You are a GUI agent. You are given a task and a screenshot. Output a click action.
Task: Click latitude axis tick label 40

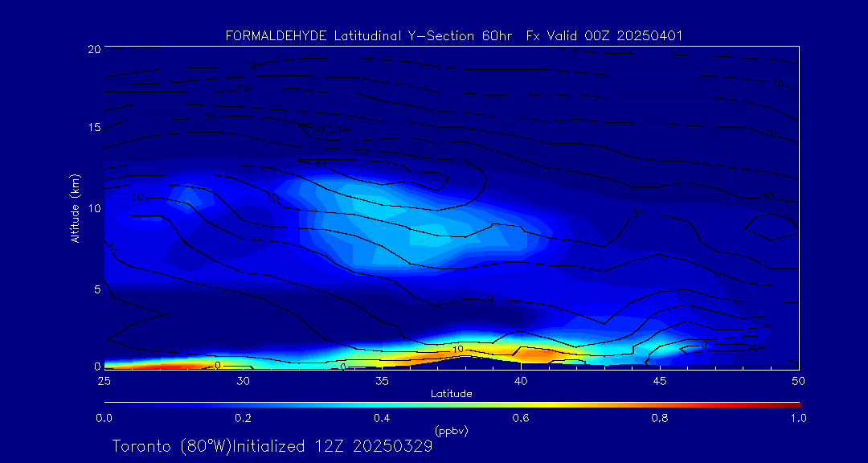coord(521,381)
